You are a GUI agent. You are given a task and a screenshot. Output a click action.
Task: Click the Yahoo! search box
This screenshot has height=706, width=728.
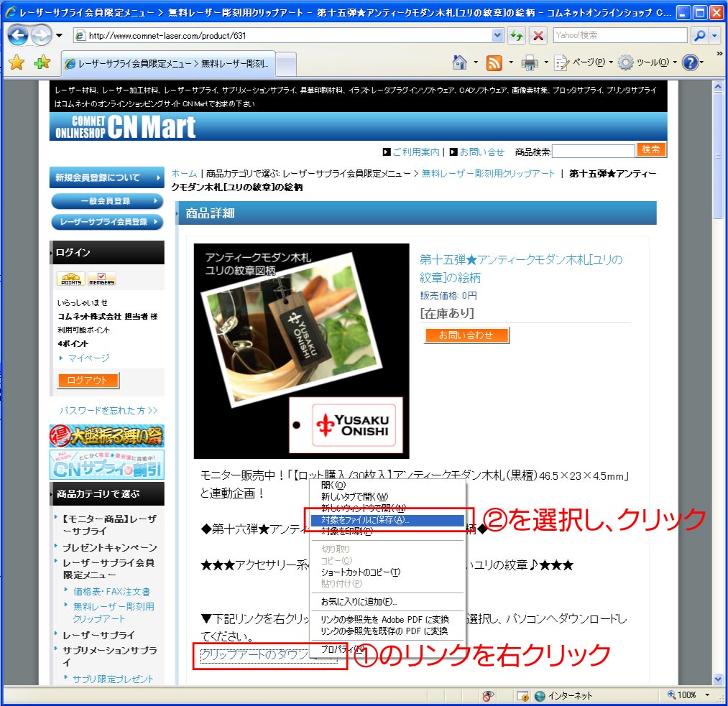tap(619, 35)
